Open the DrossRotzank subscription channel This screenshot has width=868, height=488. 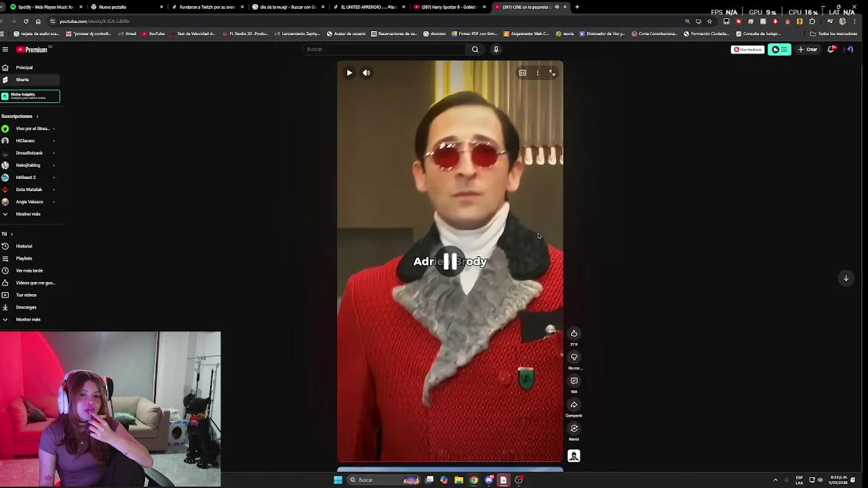point(31,153)
